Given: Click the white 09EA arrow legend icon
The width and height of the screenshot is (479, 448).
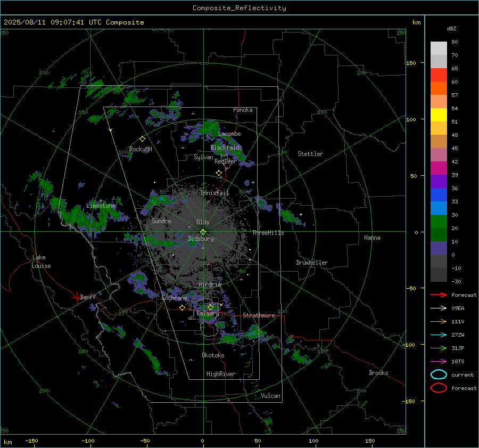Looking at the screenshot, I should 439,308.
